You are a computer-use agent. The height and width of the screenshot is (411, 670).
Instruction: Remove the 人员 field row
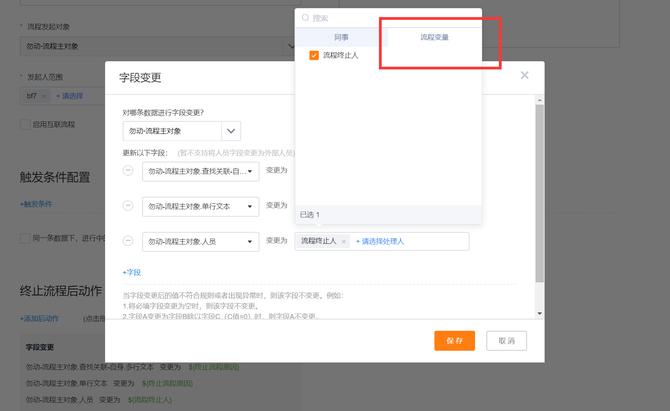point(127,241)
